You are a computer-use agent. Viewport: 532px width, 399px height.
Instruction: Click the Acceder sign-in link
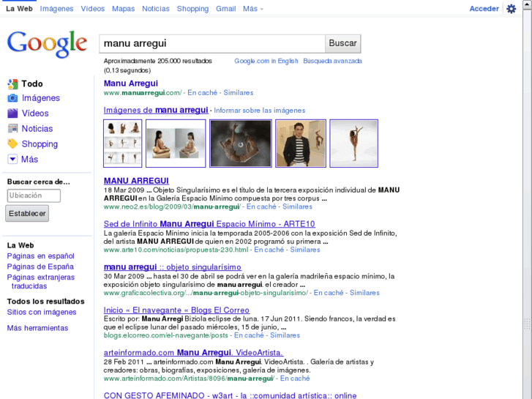coord(484,9)
